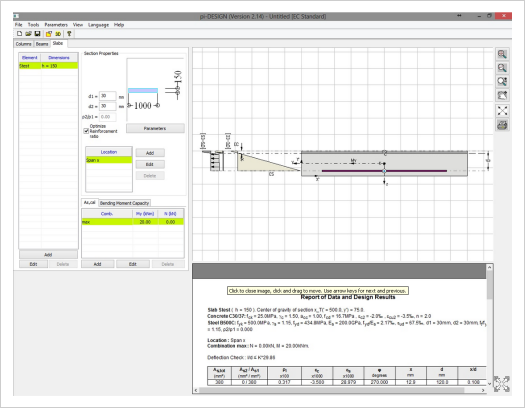The width and height of the screenshot is (525, 408).
Task: Open the Parameters menu
Action: tap(56, 25)
